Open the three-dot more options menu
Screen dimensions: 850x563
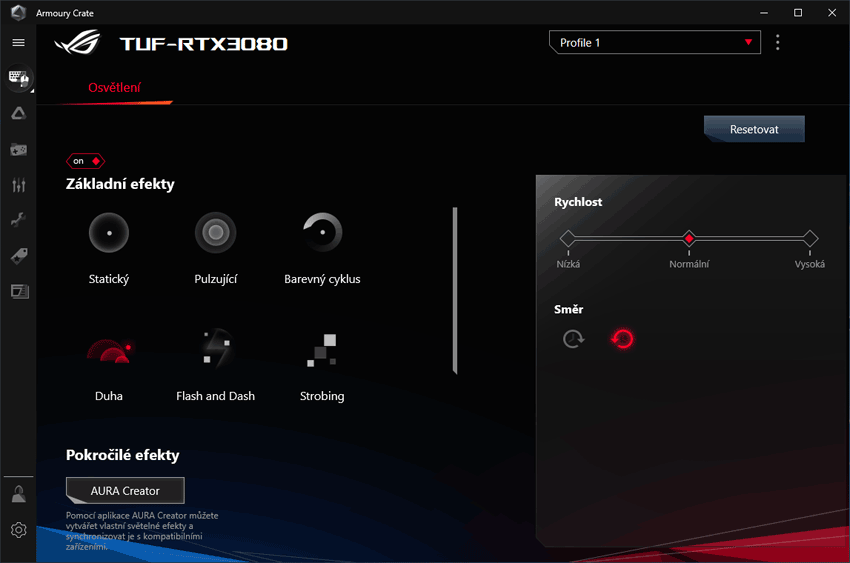(x=777, y=42)
